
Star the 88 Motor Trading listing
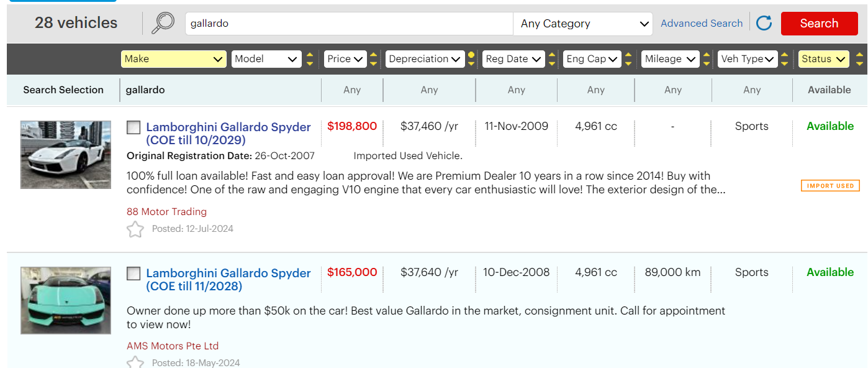click(x=135, y=229)
